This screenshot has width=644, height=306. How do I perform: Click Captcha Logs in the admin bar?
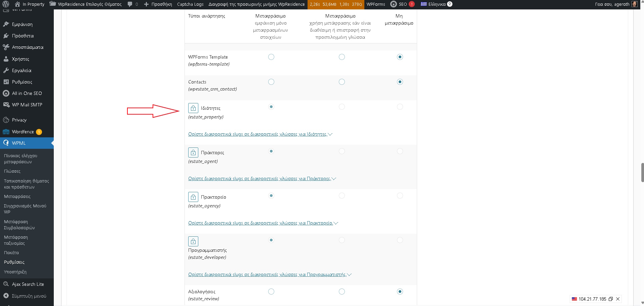click(x=190, y=4)
